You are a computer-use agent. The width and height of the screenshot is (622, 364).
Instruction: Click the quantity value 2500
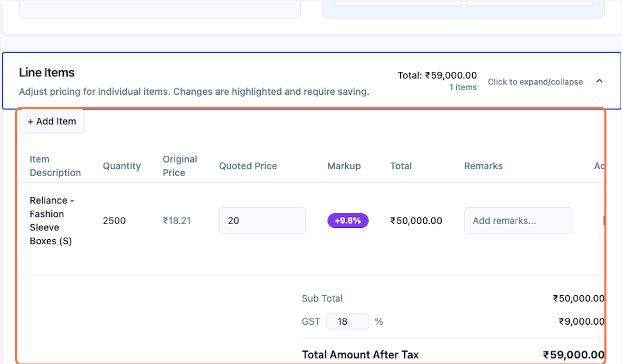pyautogui.click(x=114, y=221)
